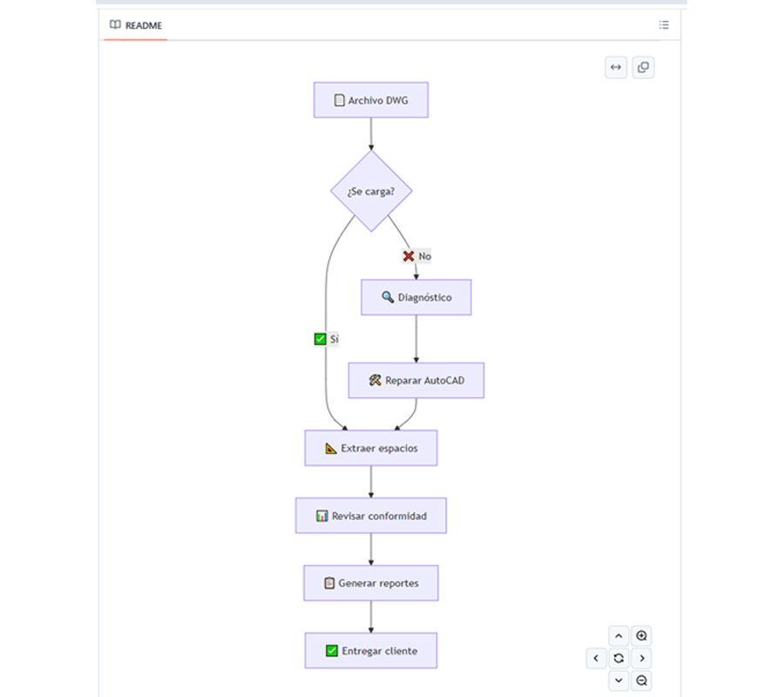The width and height of the screenshot is (784, 697).
Task: Reset the diagram view with refresh icon
Action: pos(618,658)
